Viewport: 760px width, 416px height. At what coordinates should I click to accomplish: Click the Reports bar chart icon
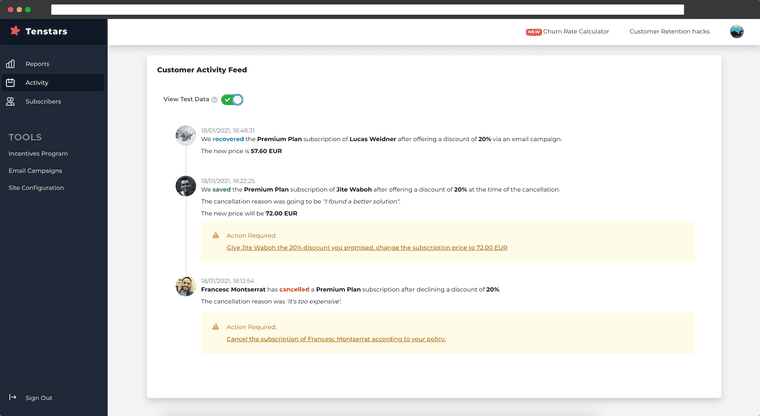coord(10,64)
